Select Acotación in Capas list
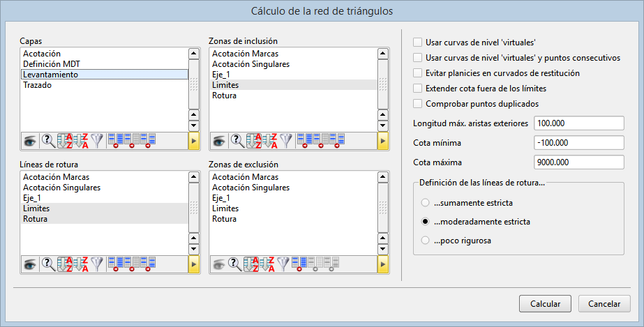This screenshot has width=644, height=327. tap(105, 54)
